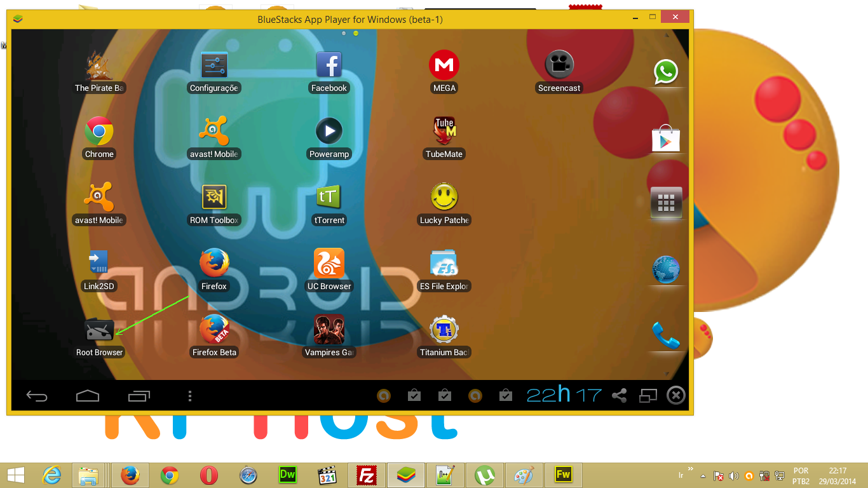Open Internet Explorer from taskbar
868x488 pixels.
click(51, 475)
